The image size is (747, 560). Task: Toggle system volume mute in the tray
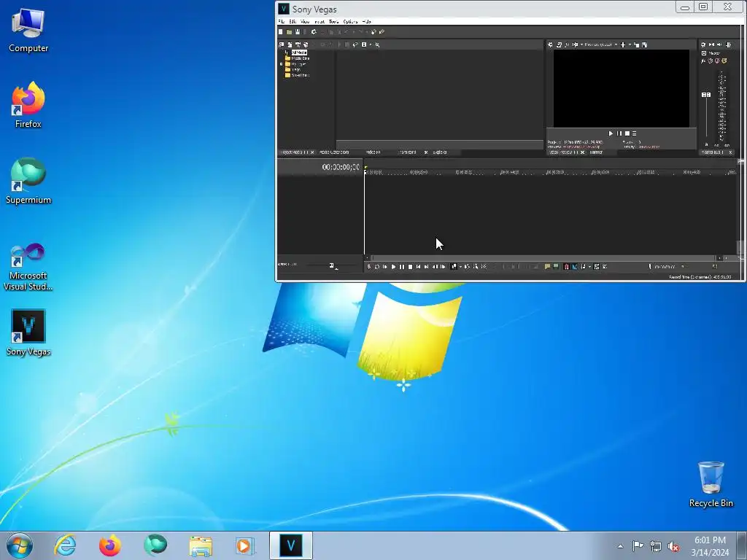[673, 546]
